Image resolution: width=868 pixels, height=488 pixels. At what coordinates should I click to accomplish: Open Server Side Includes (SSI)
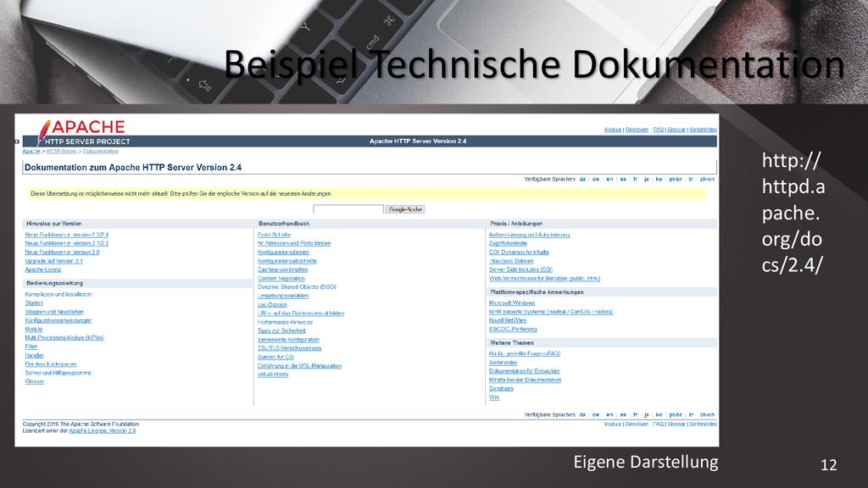pos(521,270)
